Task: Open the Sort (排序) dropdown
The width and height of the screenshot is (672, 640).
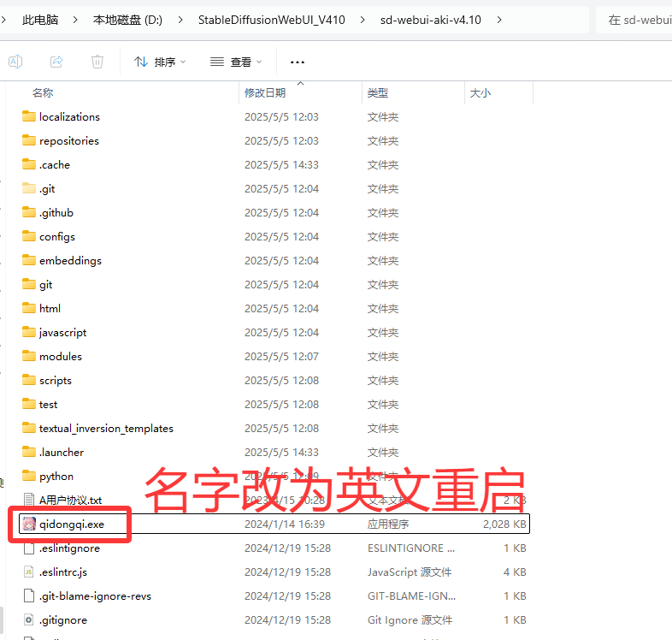Action: click(x=159, y=62)
